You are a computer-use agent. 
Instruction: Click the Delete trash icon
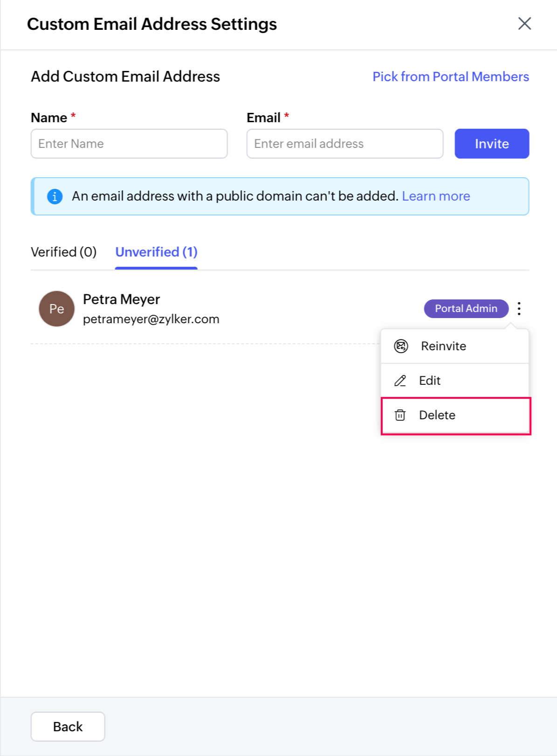pyautogui.click(x=400, y=415)
